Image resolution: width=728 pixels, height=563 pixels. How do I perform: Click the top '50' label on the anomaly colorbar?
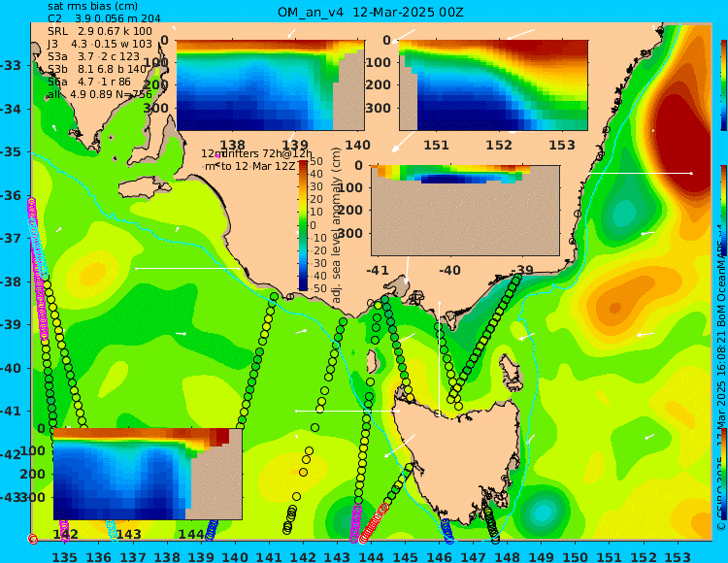(x=316, y=161)
